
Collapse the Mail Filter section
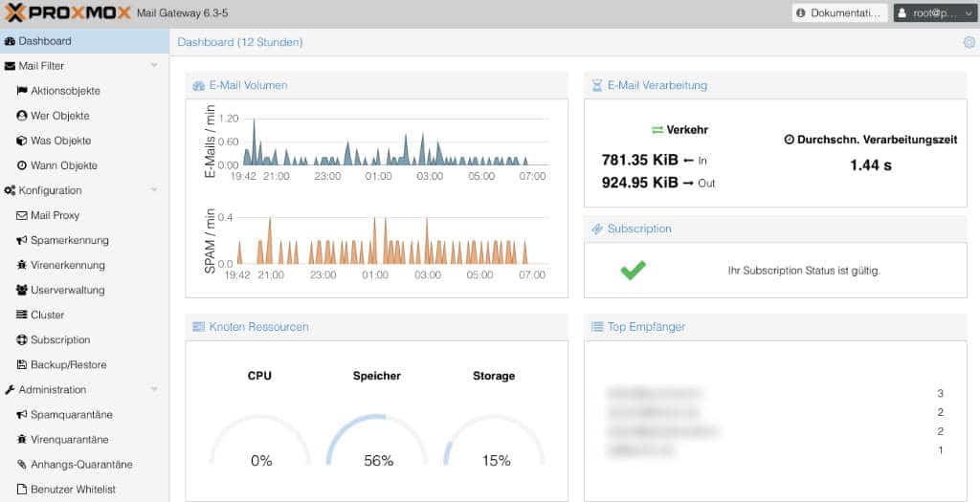click(154, 66)
